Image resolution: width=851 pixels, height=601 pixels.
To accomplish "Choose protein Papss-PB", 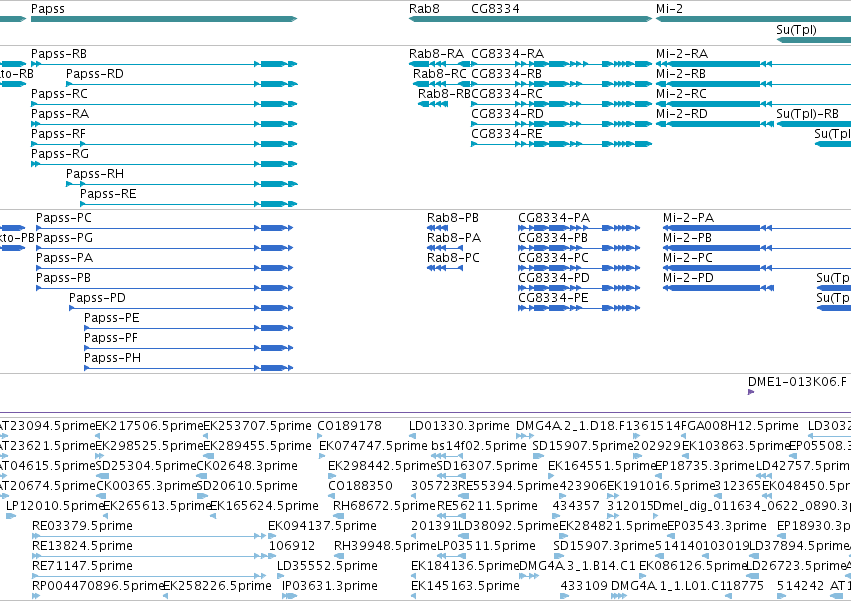I will (x=63, y=279).
